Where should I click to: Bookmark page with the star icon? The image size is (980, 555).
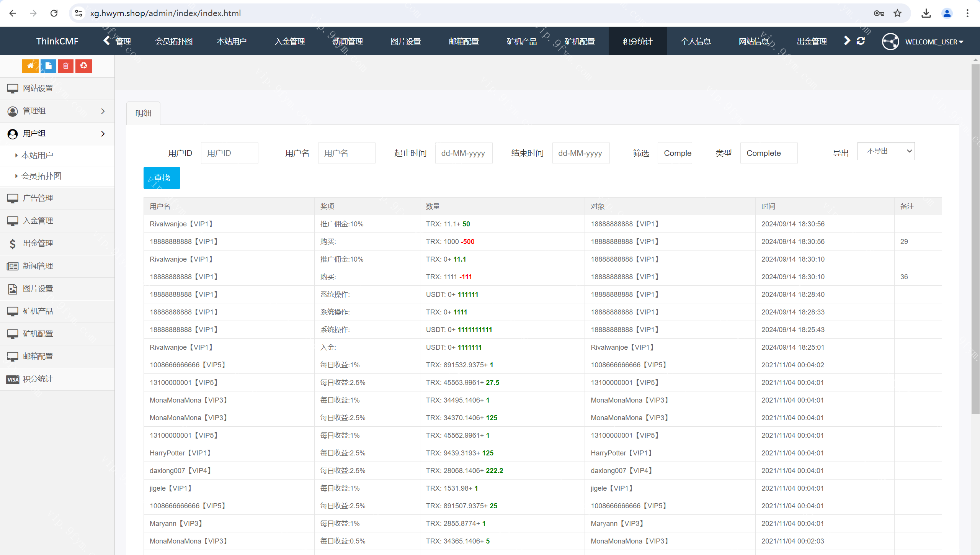[897, 13]
